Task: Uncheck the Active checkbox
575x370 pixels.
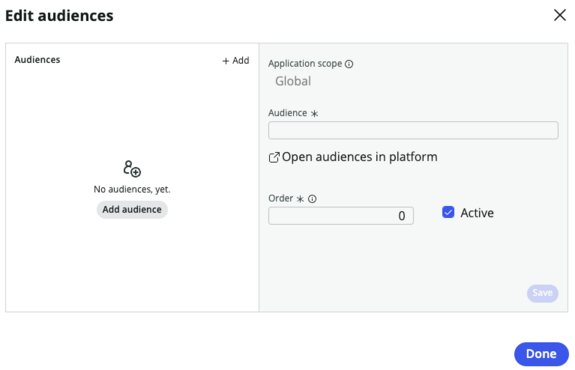Action: pos(448,212)
